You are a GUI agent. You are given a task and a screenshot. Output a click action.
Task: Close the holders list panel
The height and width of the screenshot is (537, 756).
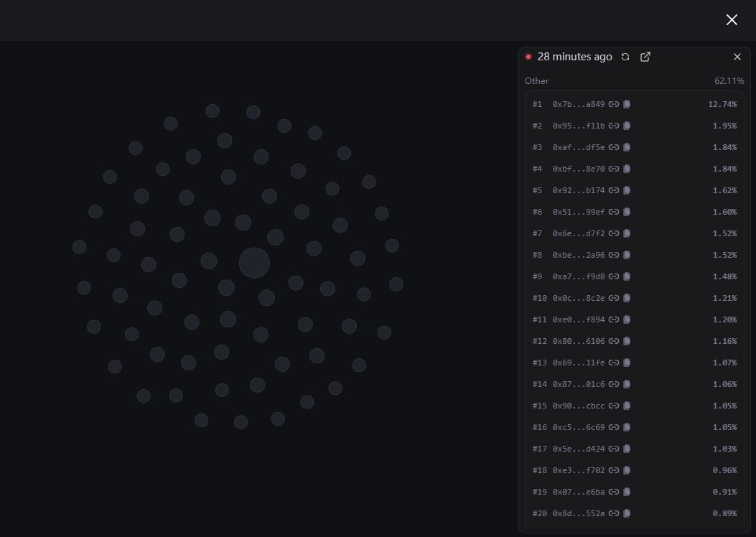737,57
